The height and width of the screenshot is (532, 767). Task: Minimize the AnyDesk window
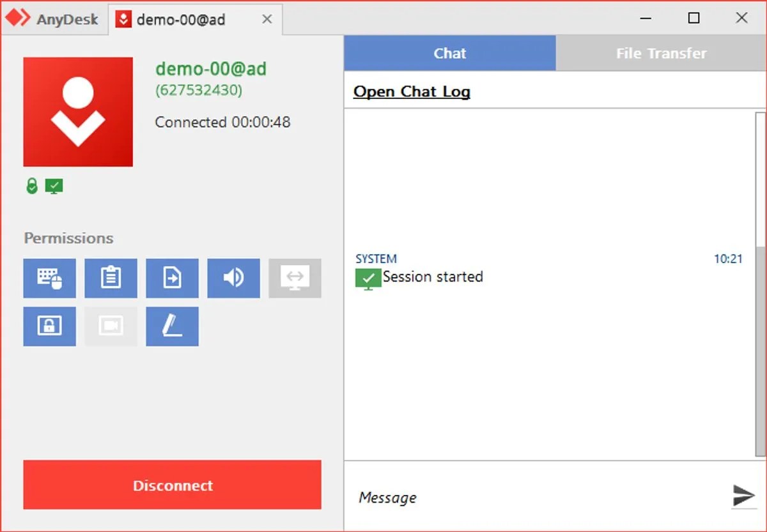coord(646,18)
